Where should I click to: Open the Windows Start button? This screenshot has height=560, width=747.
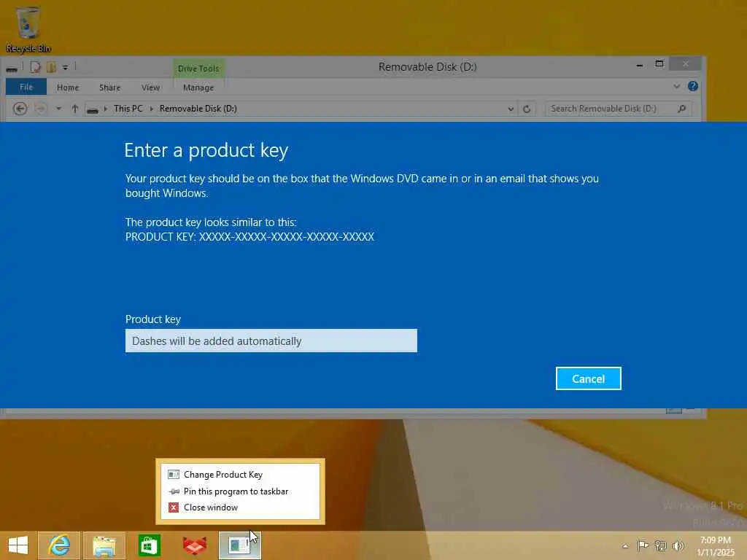coord(18,545)
